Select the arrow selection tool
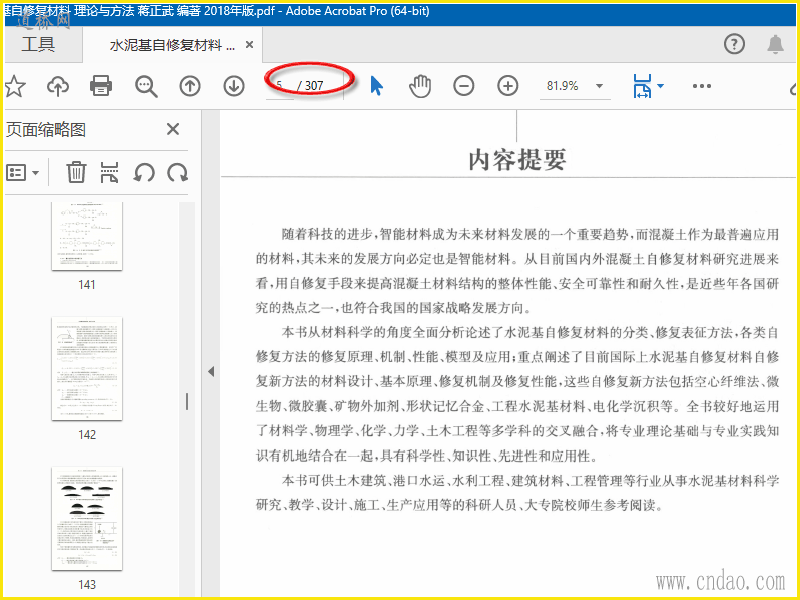This screenshot has height=600, width=800. (377, 86)
